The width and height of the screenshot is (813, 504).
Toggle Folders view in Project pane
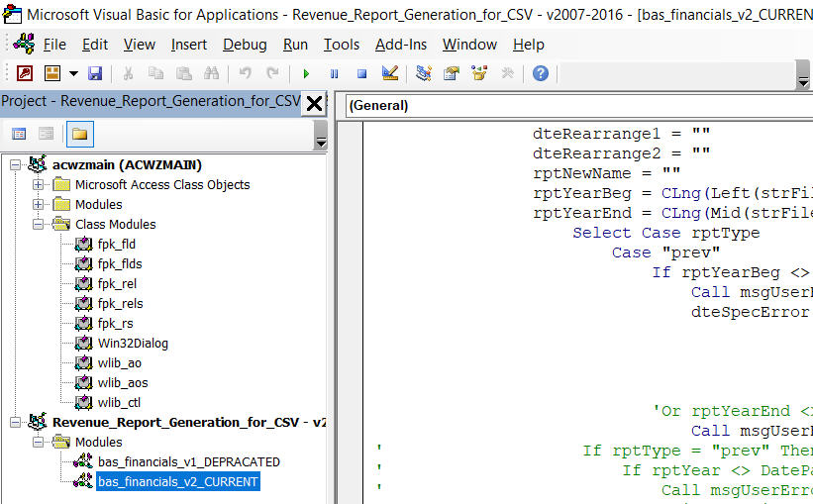[79, 134]
